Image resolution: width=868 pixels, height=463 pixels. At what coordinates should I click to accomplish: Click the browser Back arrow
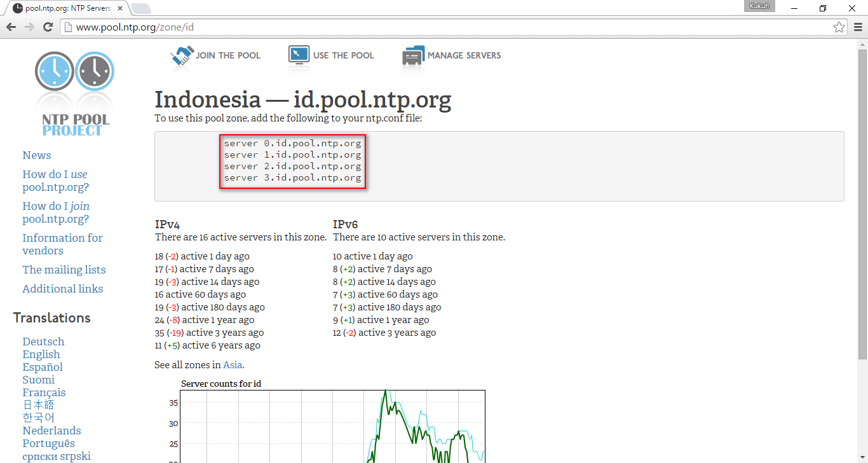click(x=11, y=27)
